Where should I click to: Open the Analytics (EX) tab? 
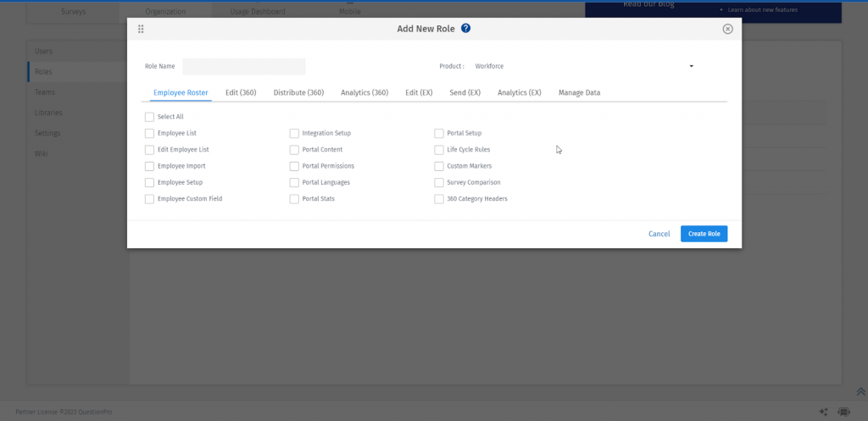[x=520, y=92]
